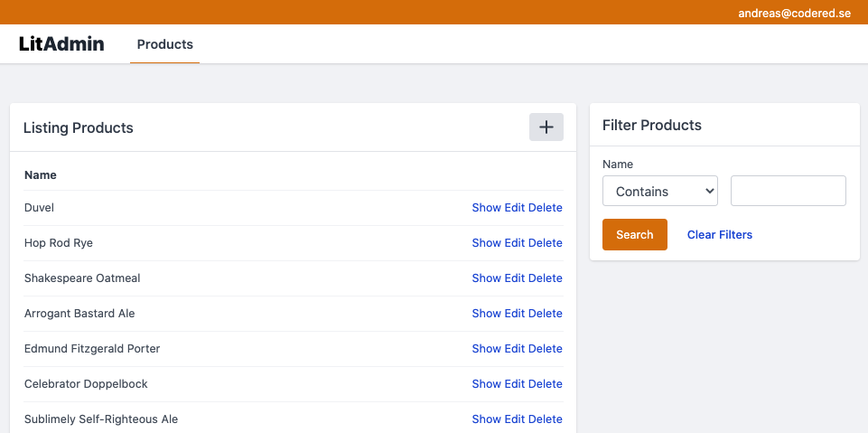Edit the Shakespeare Oatmeal product

click(514, 278)
